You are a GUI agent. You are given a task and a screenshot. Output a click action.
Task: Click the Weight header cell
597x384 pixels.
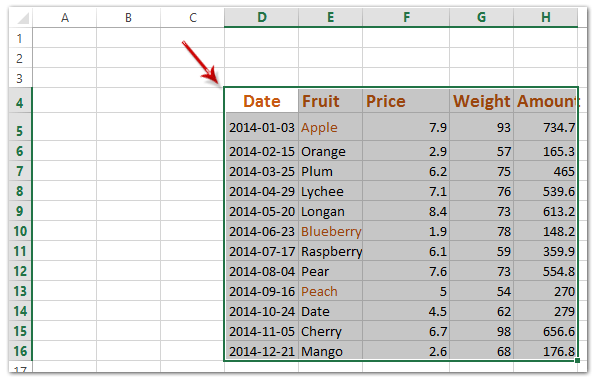click(x=482, y=101)
